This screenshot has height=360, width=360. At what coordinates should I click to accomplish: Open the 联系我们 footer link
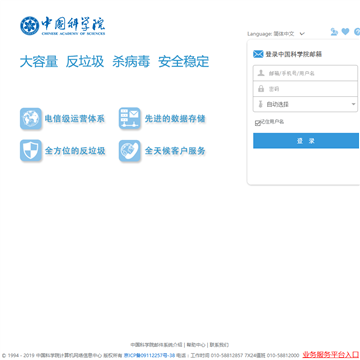click(x=219, y=345)
